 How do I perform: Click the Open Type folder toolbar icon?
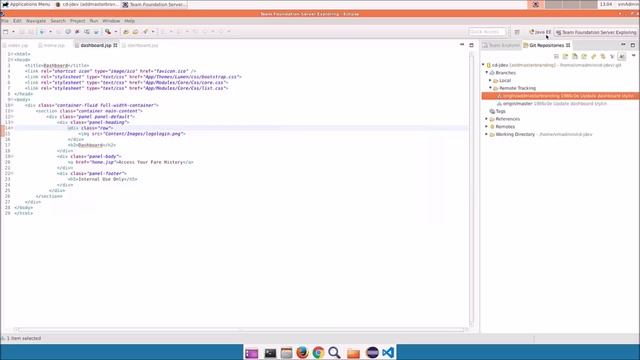point(126,32)
